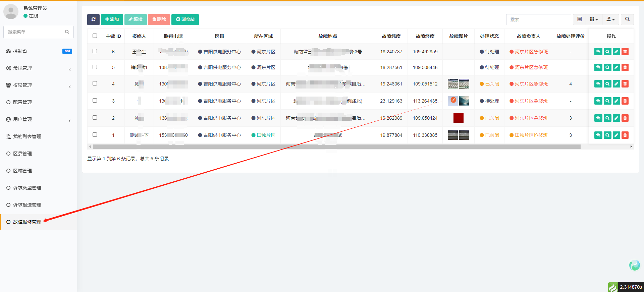The height and width of the screenshot is (292, 644).
Task: Select the checkbox for record ID 6
Action: 95,51
